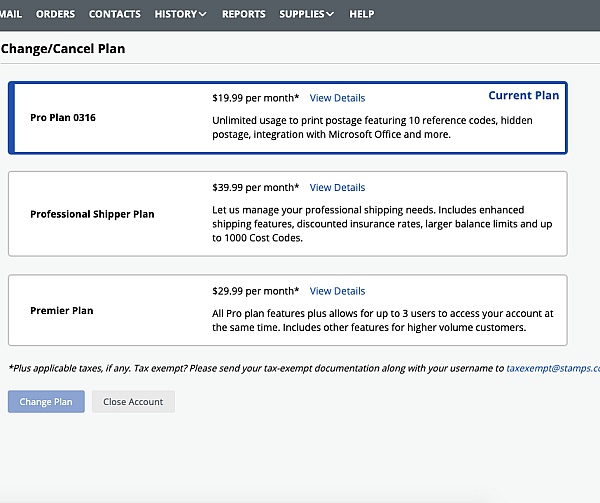
Task: Go to the ORDERS page
Action: pos(55,14)
